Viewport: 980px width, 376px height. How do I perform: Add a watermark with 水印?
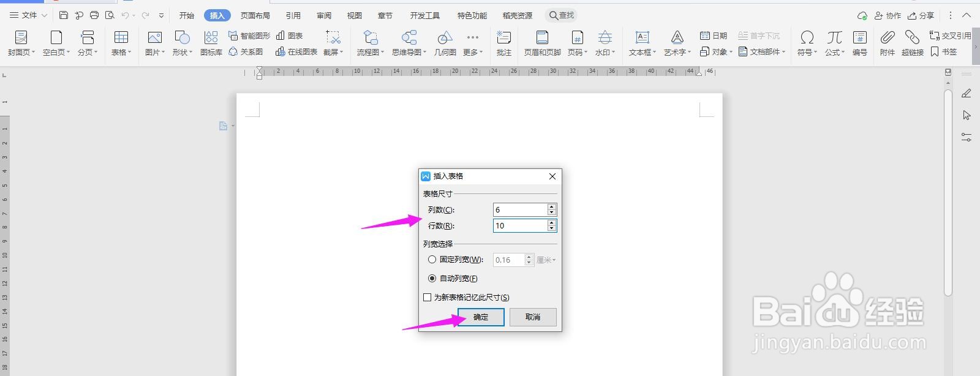605,43
